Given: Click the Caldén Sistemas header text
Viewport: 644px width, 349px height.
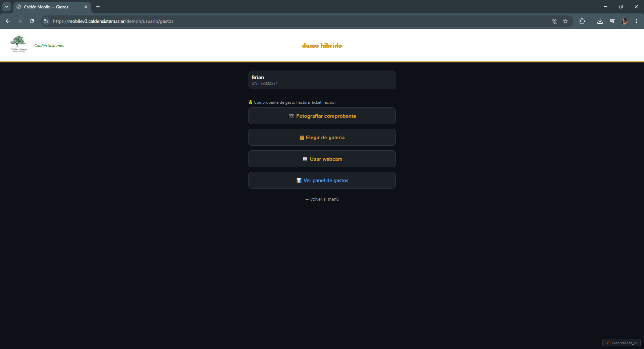Looking at the screenshot, I should point(49,46).
